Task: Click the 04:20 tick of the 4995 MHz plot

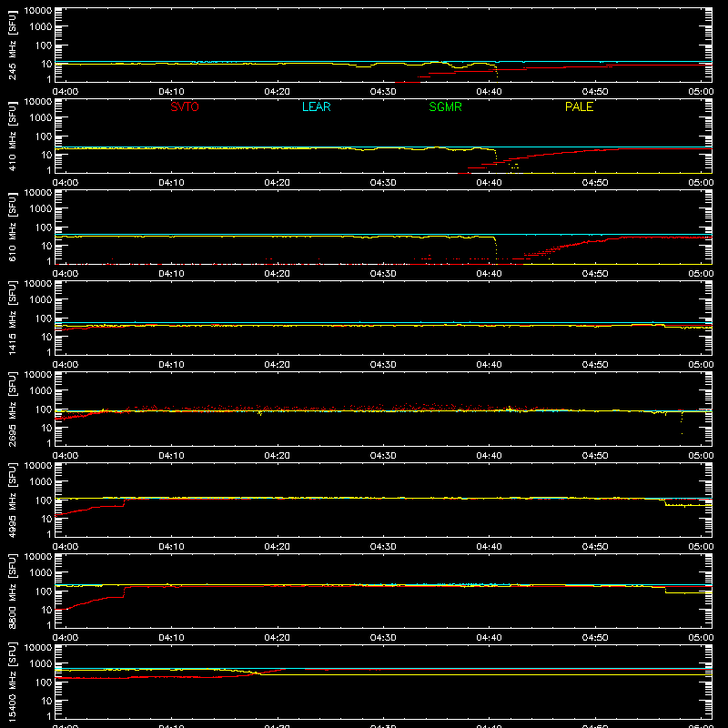Action: (x=278, y=547)
